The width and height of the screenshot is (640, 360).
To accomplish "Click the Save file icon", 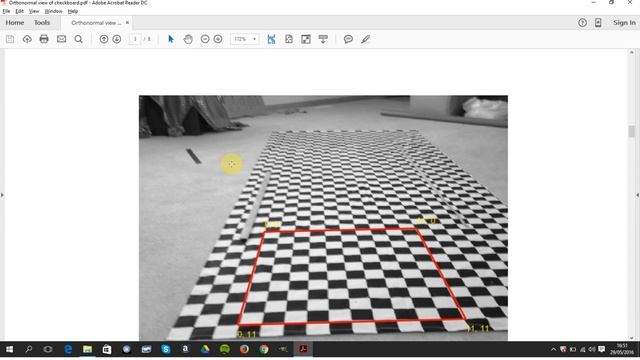I will click(10, 39).
